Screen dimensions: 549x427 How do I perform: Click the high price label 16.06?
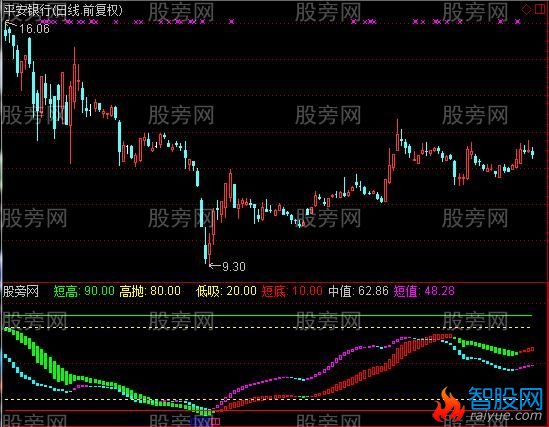tap(34, 29)
